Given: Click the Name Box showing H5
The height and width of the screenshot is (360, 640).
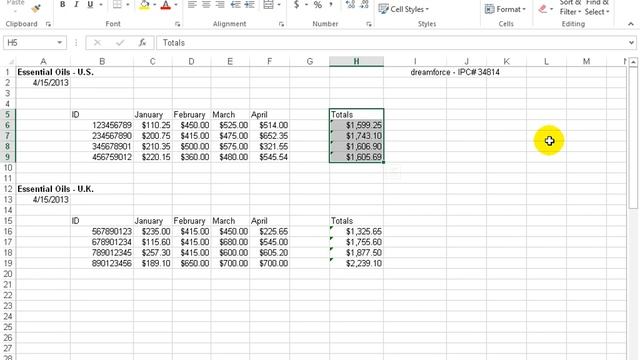Looking at the screenshot, I should [29, 43].
